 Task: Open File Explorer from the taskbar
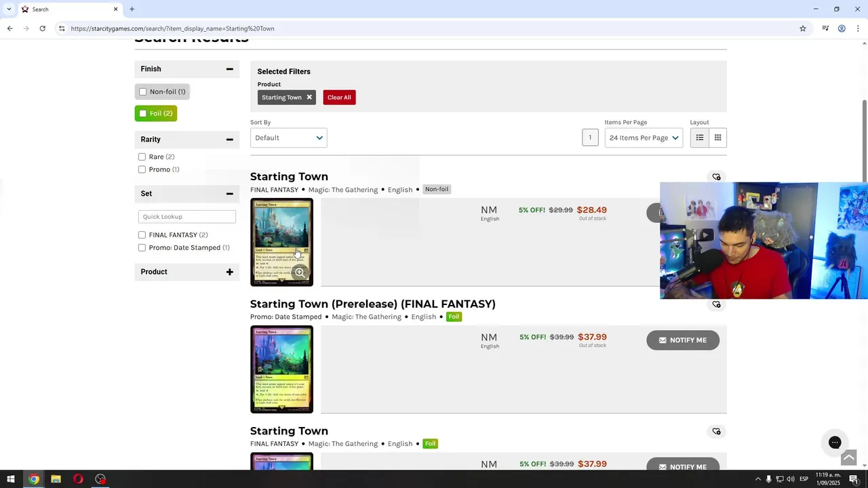point(56,479)
